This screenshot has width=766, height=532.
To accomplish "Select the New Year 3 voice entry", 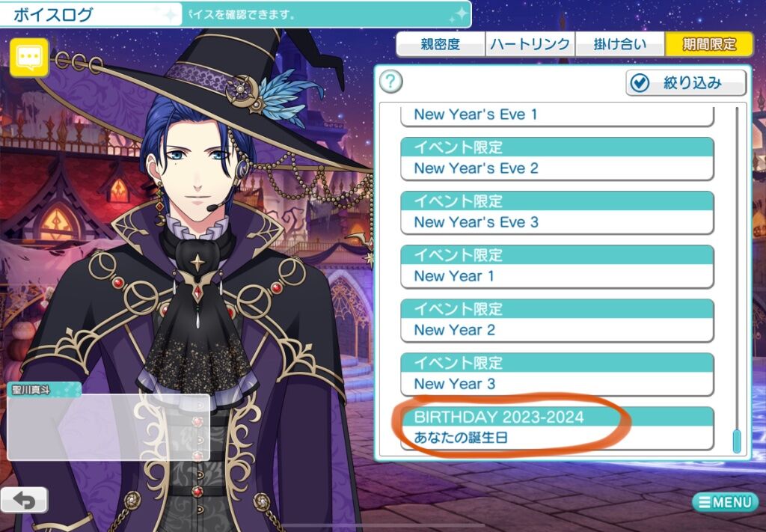I will tap(557, 374).
